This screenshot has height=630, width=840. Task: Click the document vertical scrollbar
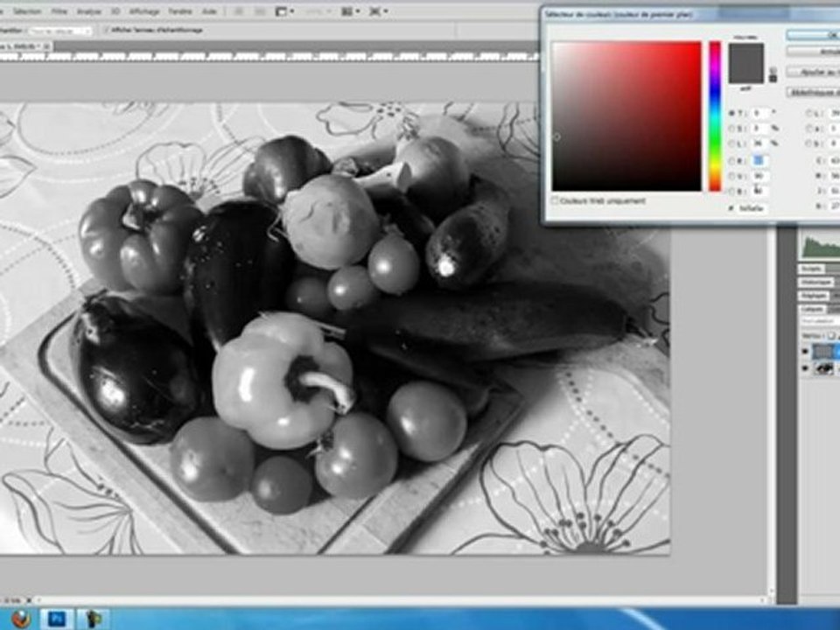(x=772, y=409)
